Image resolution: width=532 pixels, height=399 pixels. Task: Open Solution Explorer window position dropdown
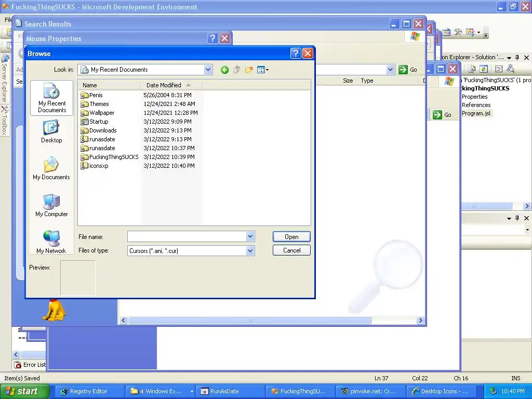(509, 58)
